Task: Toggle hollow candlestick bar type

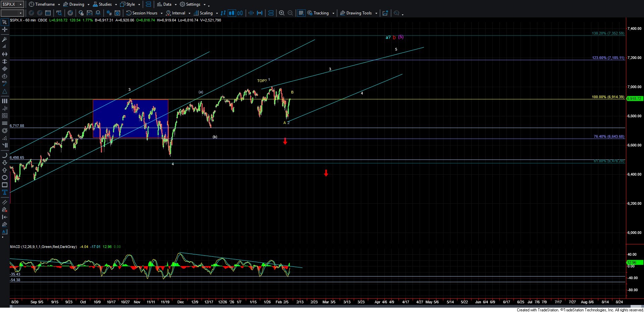Action: tap(240, 13)
